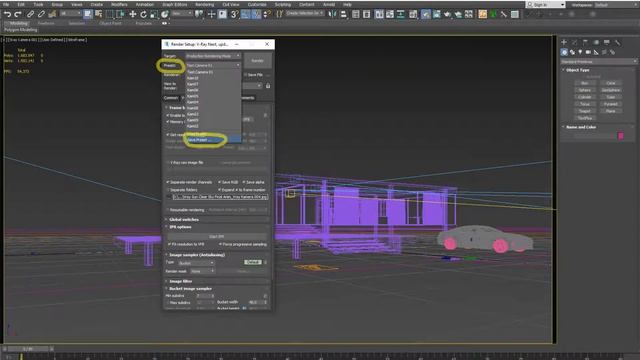Toggle the Save RGB checkbox
Viewport: 640px width, 360px height.
tap(220, 182)
